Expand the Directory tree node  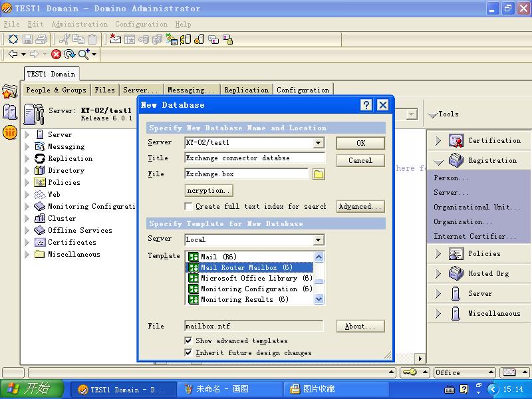pyautogui.click(x=27, y=170)
